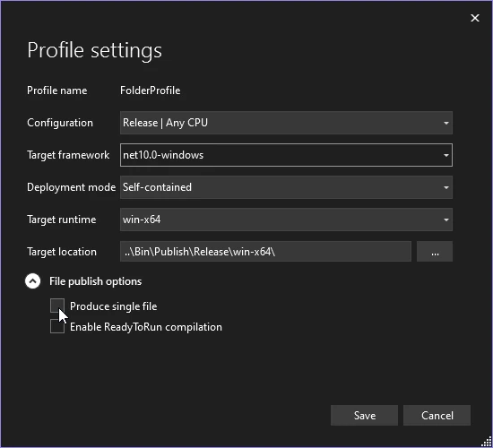The height and width of the screenshot is (448, 493).
Task: Close the Profile settings dialog
Action: (x=475, y=18)
